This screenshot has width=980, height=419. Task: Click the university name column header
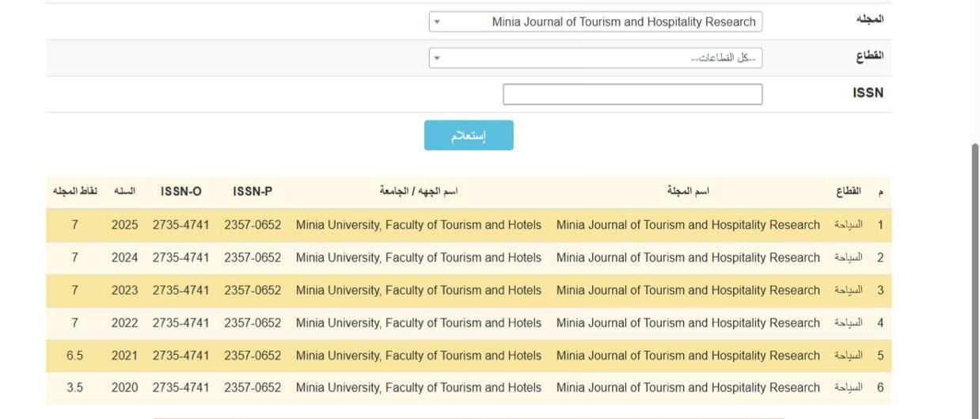tap(419, 191)
